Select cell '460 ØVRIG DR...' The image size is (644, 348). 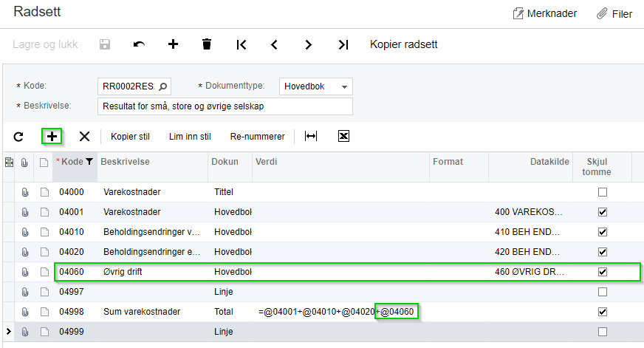pos(530,272)
